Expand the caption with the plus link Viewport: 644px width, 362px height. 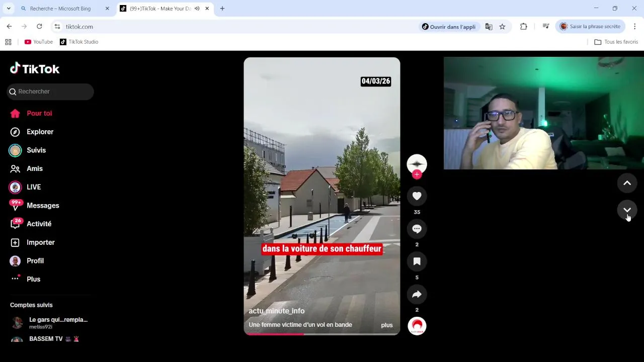tap(387, 325)
